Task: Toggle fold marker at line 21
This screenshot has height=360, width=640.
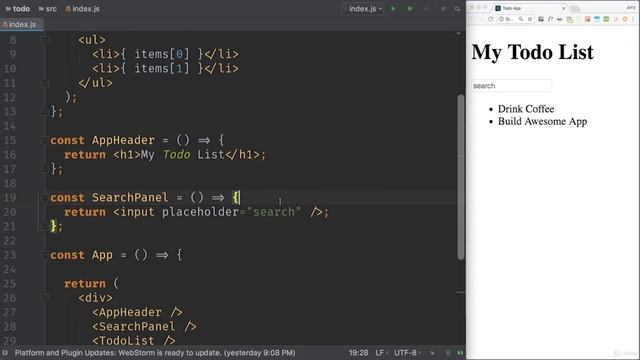Action: (45, 227)
